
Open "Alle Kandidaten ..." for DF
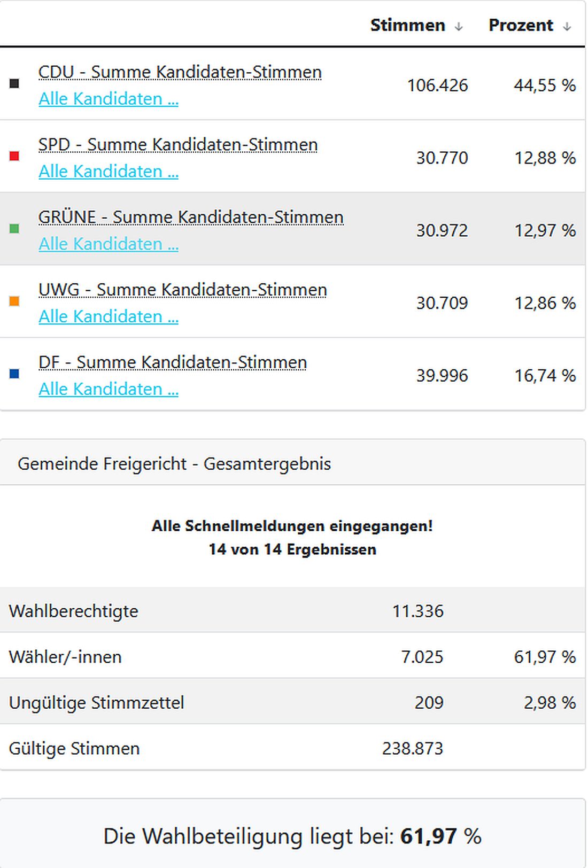[108, 389]
